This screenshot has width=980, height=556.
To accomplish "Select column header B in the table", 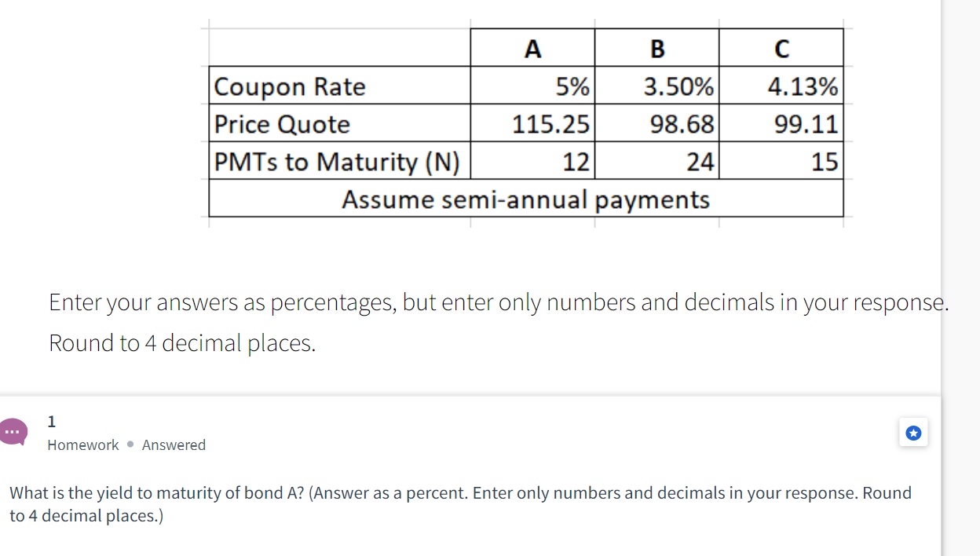I will tap(656, 48).
